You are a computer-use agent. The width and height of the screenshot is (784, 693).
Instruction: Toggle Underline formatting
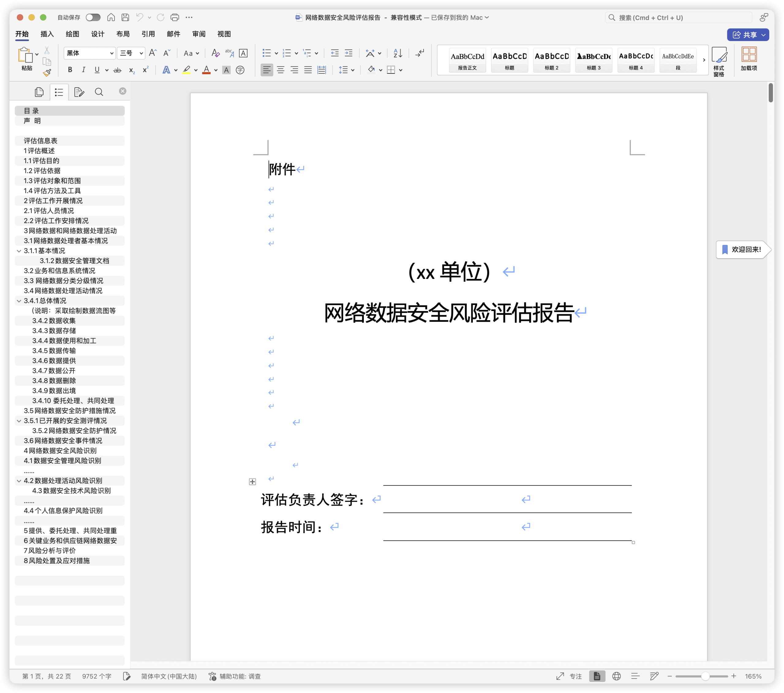(x=97, y=70)
